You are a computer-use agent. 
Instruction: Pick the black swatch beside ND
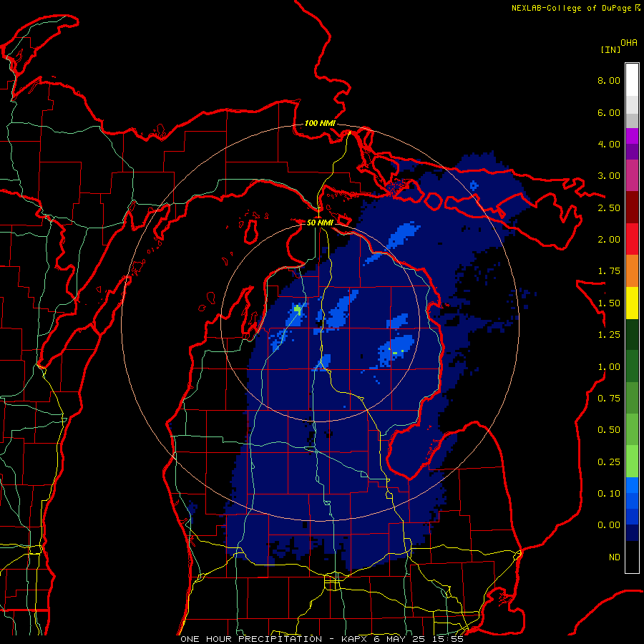pos(632,557)
